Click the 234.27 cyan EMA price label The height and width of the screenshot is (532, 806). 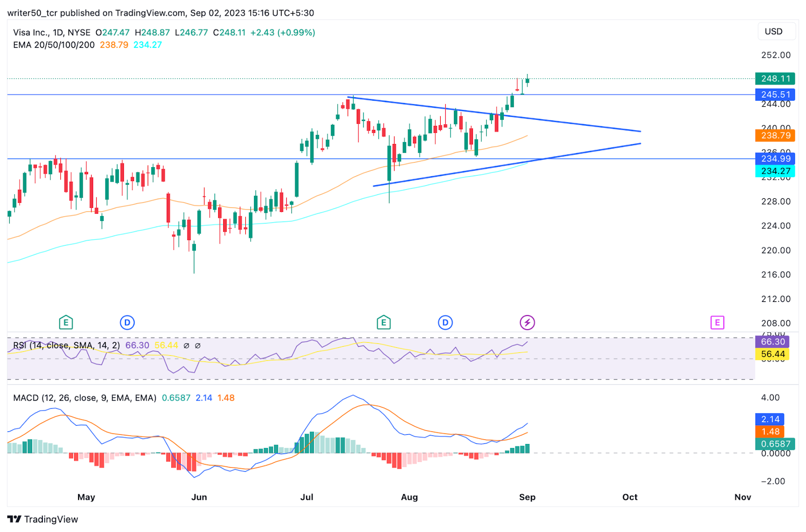pyautogui.click(x=775, y=171)
